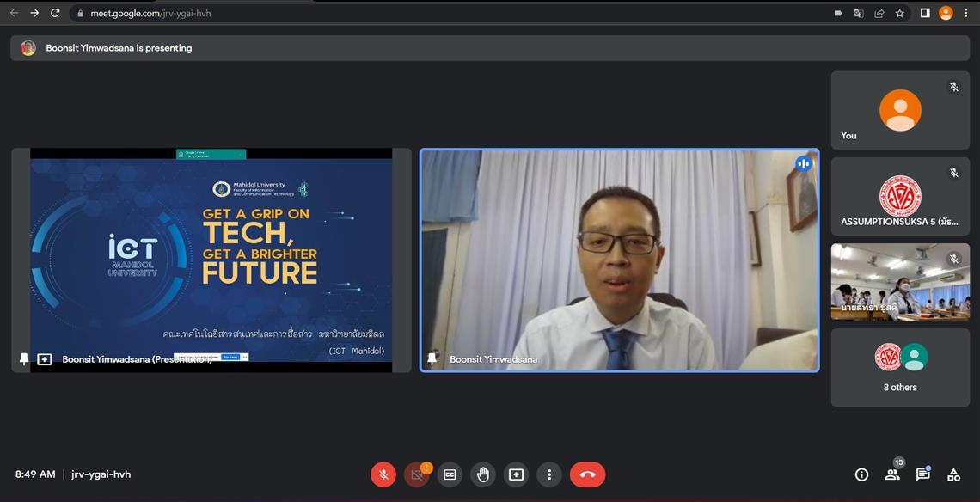Screen dimensions: 980x502
Task: Unmute your microphone
Action: tap(383, 474)
